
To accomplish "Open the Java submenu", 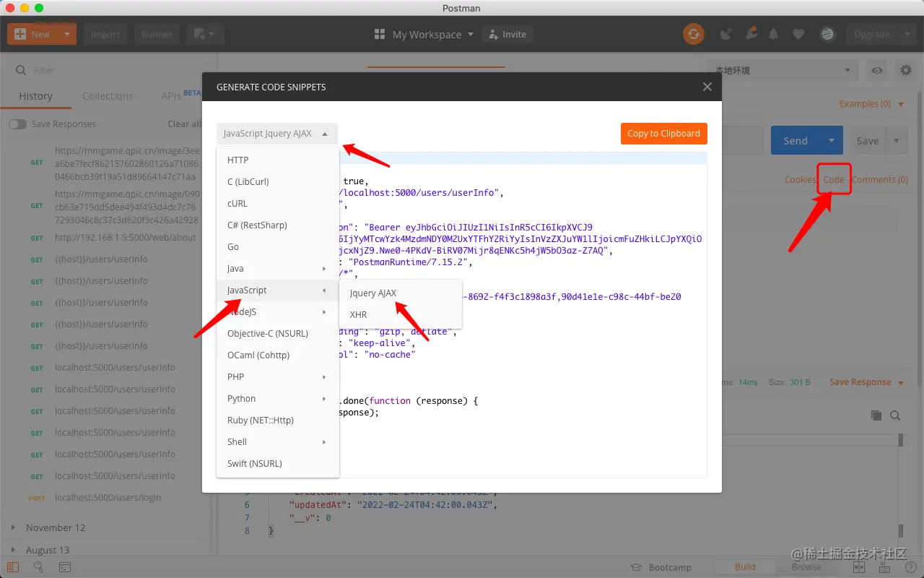I will (278, 269).
